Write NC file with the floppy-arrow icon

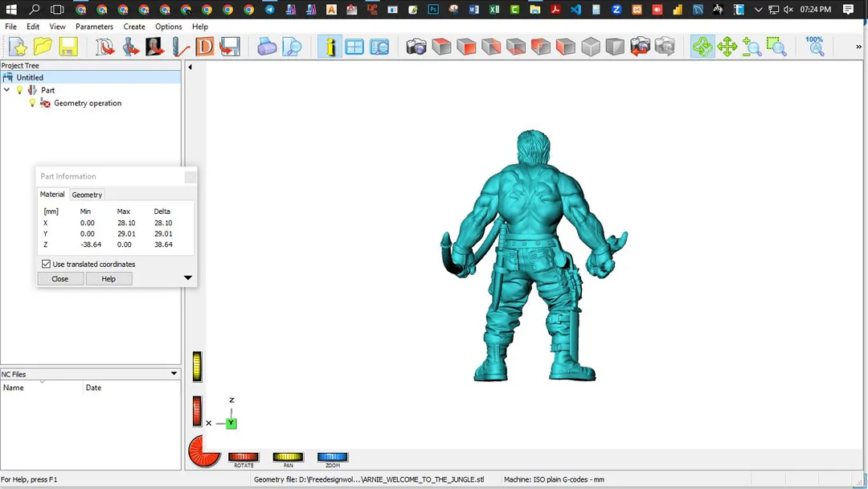[x=230, y=47]
